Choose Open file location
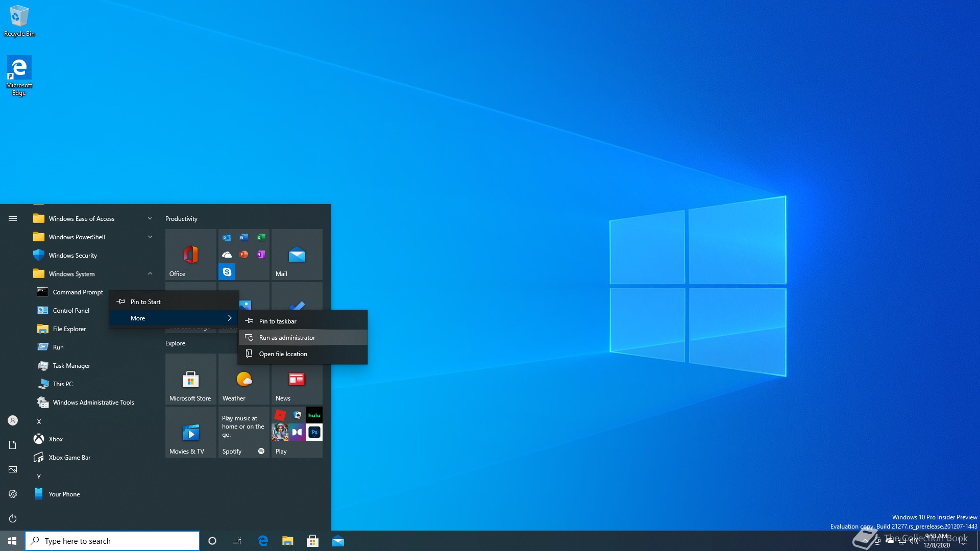The height and width of the screenshot is (551, 980). click(303, 354)
